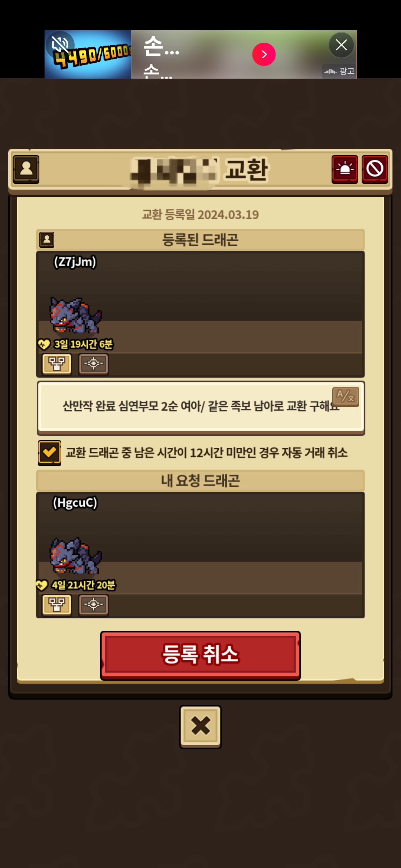Open family tree of dragon HgcuC
Screen dimensions: 401x868
(57, 605)
